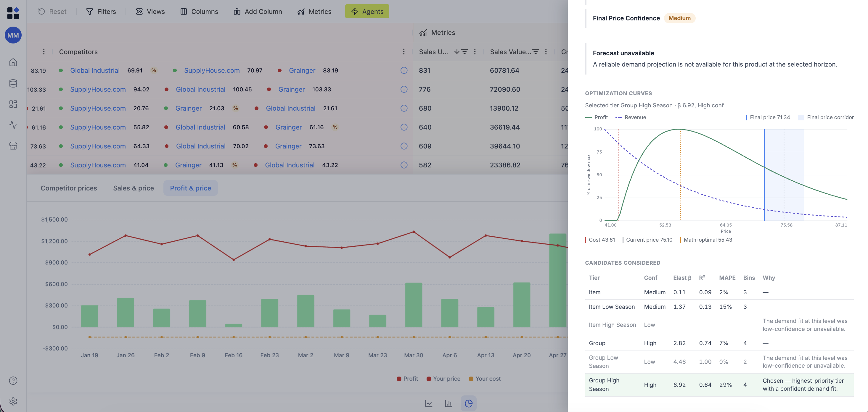Open the Grainger link priced 83.19

[x=302, y=70]
